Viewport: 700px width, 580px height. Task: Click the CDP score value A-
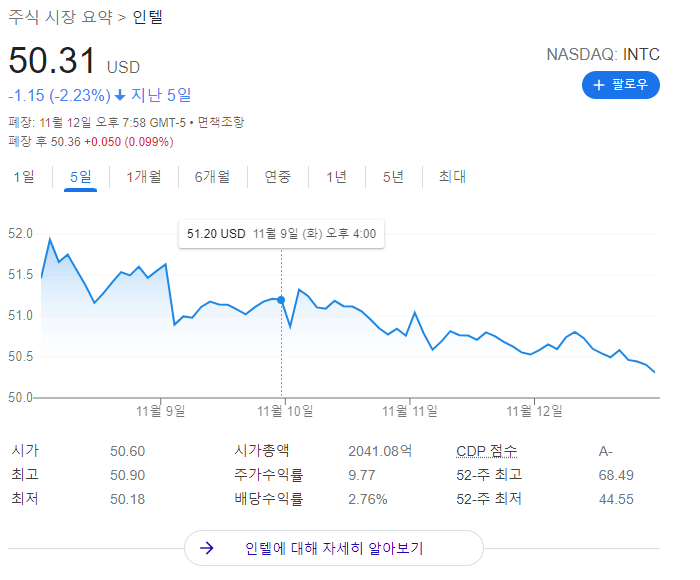click(605, 451)
